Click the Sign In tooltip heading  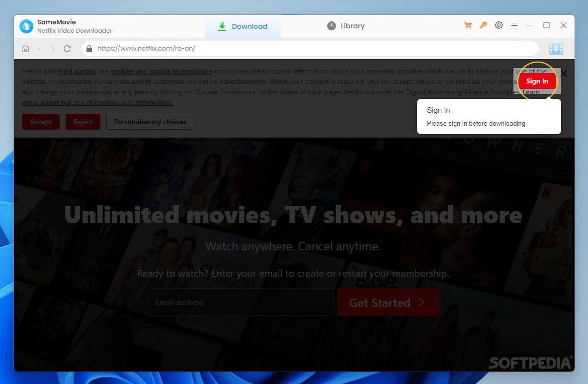438,110
